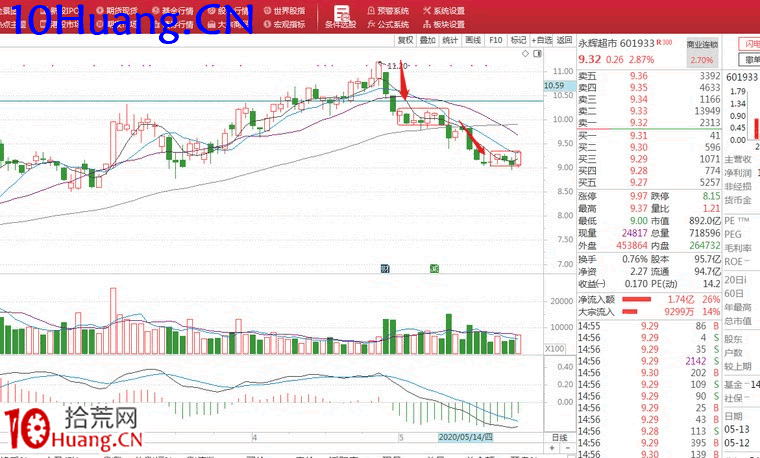Click the 涨停 9.97 value
This screenshot has height=458, width=760.
(639, 196)
